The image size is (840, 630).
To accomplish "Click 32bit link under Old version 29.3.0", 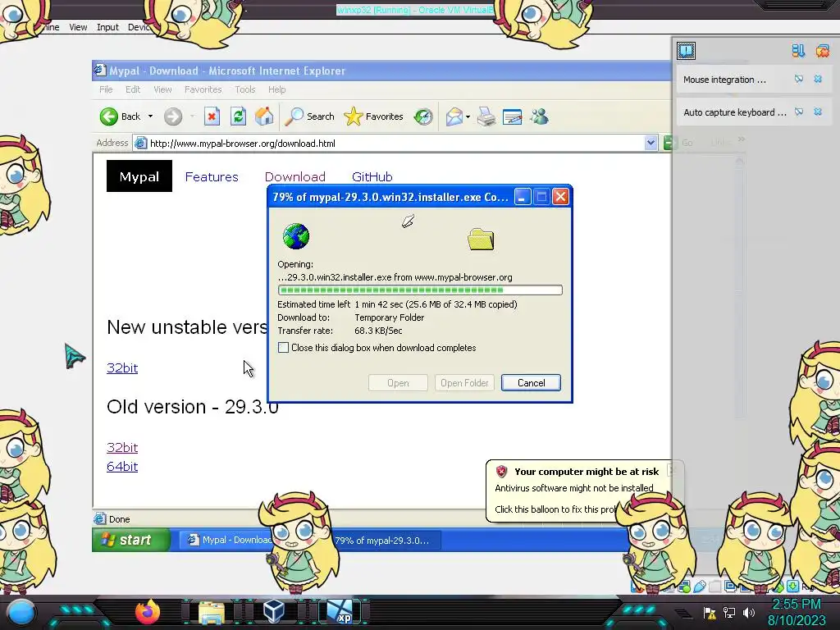I will click(122, 447).
